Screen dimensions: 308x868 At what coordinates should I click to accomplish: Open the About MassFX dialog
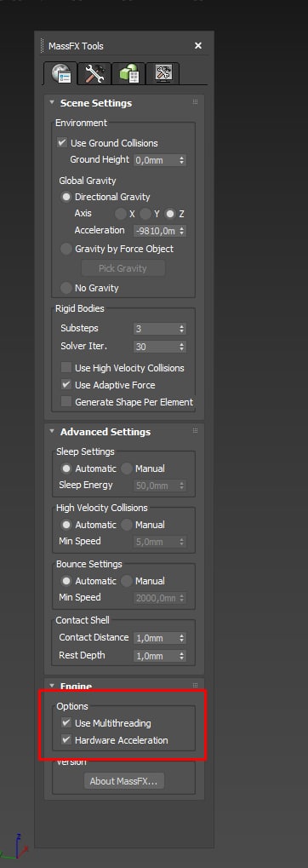click(124, 781)
